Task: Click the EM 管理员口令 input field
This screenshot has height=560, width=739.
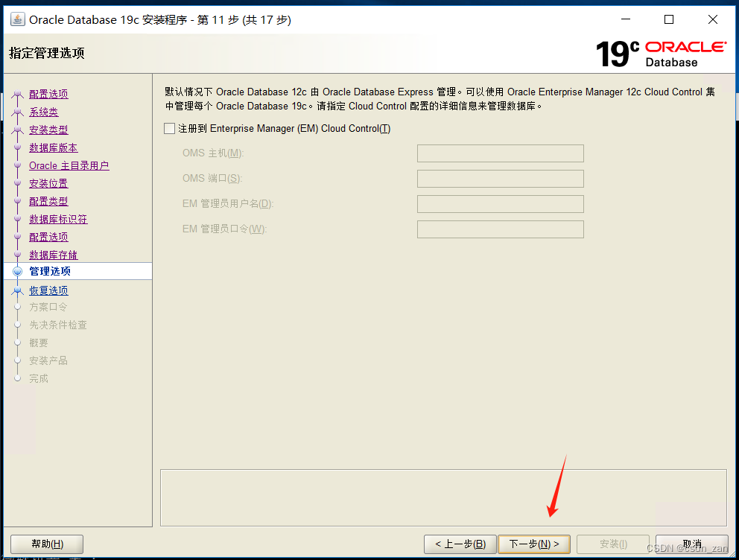Action: (x=500, y=229)
